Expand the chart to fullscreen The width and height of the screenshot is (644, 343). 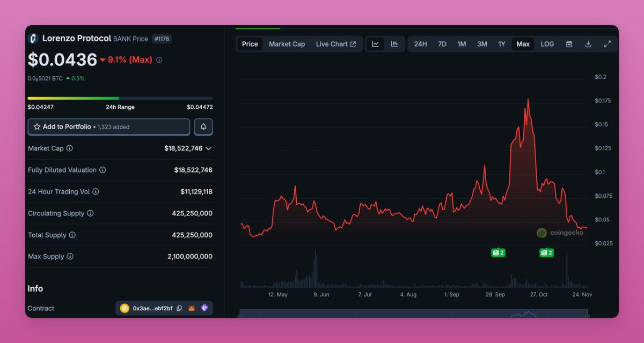[608, 44]
